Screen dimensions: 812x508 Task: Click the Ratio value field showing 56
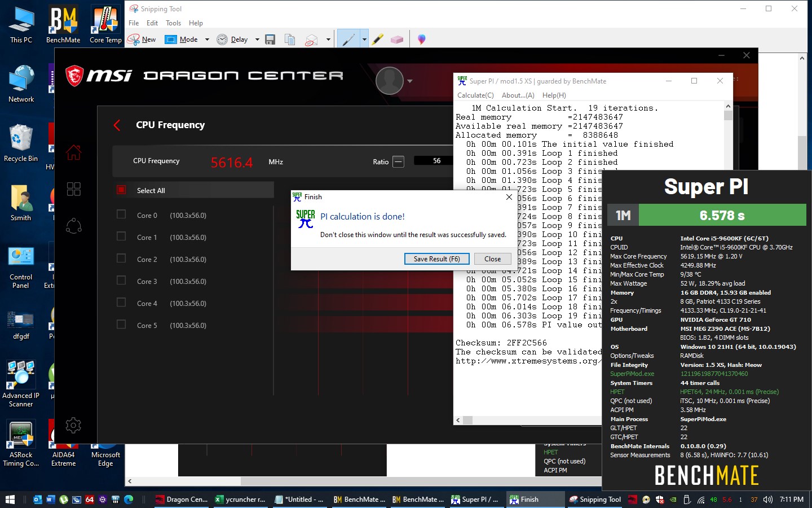[x=434, y=161]
